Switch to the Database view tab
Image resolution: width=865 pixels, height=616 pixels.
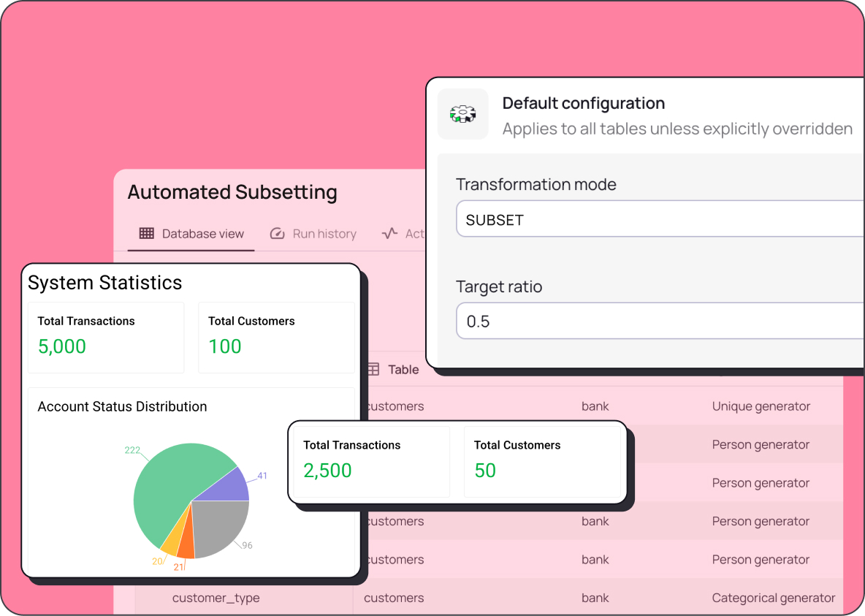191,234
